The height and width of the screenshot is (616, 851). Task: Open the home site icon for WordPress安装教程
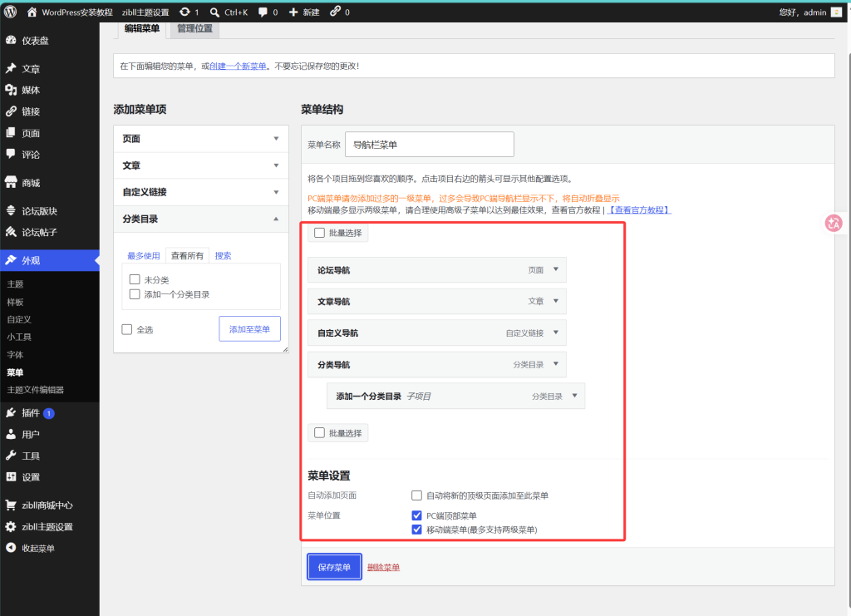click(32, 12)
